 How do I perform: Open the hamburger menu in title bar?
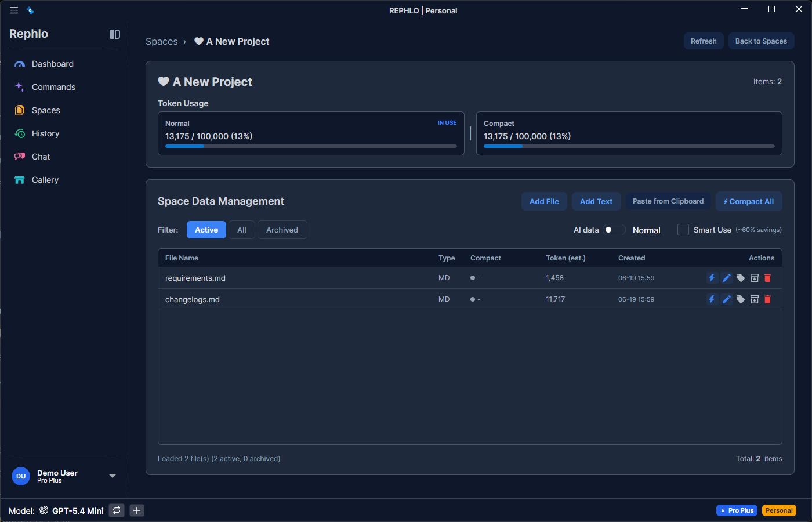point(14,10)
